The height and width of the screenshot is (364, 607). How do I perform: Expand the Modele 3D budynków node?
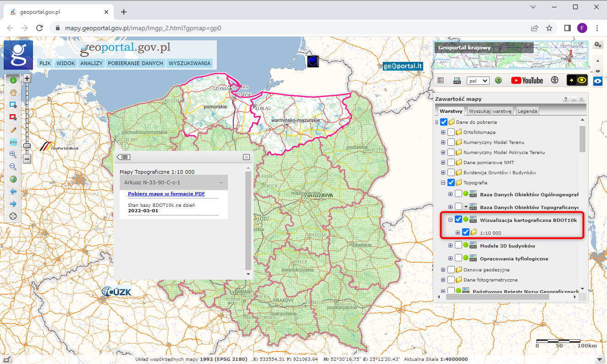click(450, 245)
